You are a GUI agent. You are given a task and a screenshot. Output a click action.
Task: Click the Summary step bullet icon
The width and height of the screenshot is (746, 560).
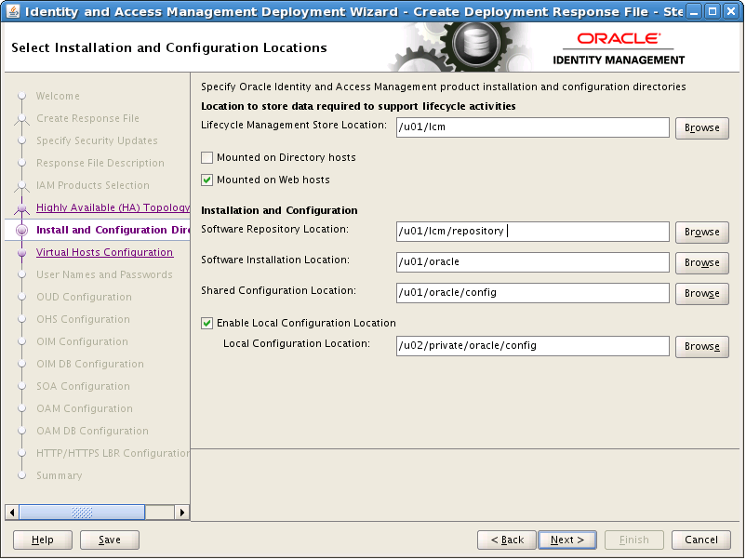coord(21,475)
